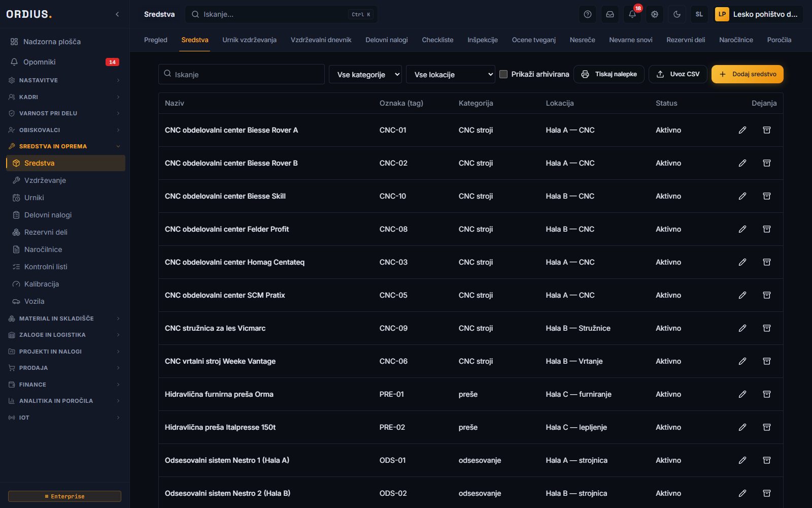This screenshot has width=812, height=508.
Task: Open the help question mark icon
Action: [x=588, y=14]
